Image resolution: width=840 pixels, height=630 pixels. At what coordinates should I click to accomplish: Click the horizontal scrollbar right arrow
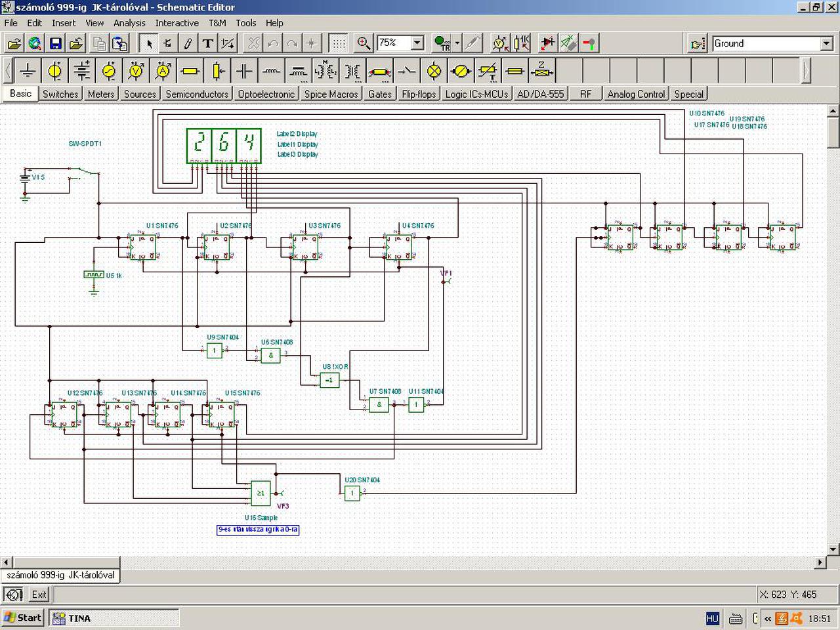pos(820,562)
